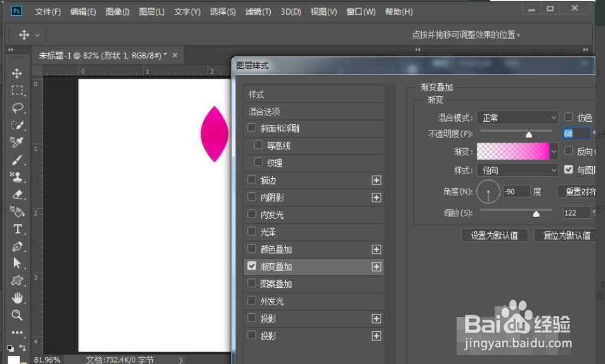This screenshot has height=364, width=605.
Task: Click the Photoshop Ps logo icon
Action: pyautogui.click(x=16, y=11)
